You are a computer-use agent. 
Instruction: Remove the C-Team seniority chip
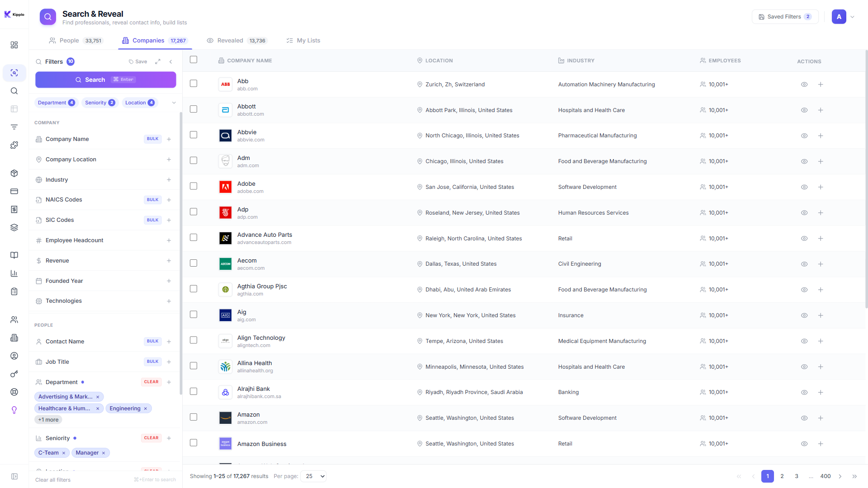tap(64, 453)
